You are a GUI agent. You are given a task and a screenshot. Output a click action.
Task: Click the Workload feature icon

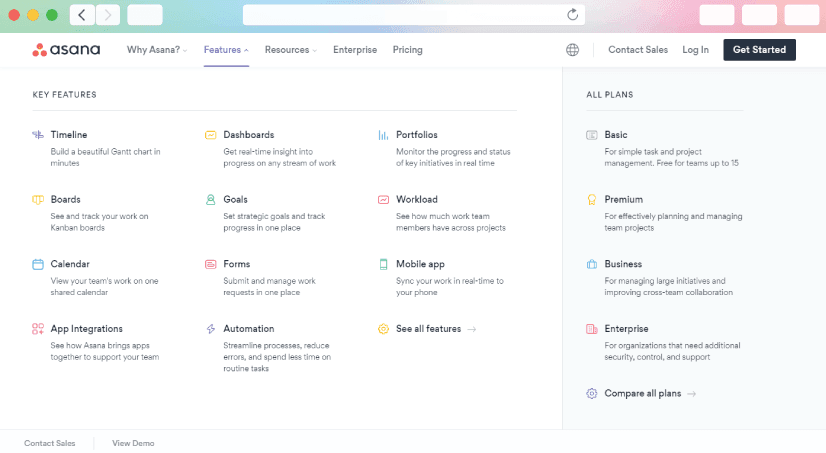tap(383, 200)
